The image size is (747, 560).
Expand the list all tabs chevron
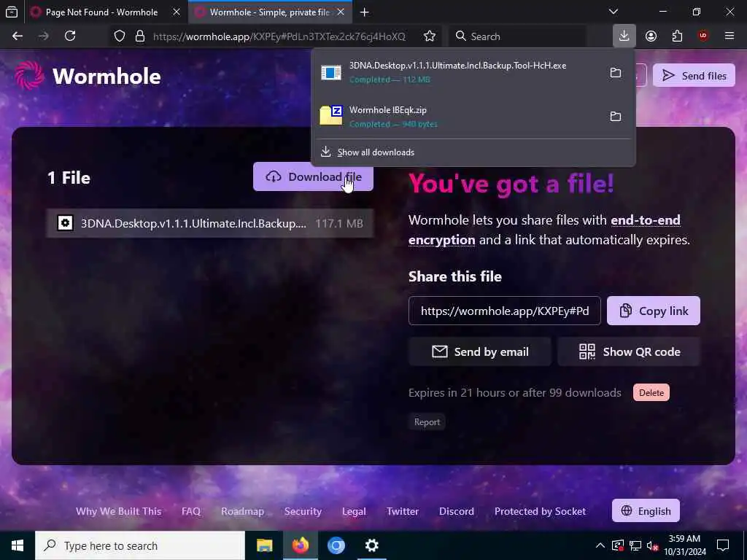pyautogui.click(x=614, y=12)
